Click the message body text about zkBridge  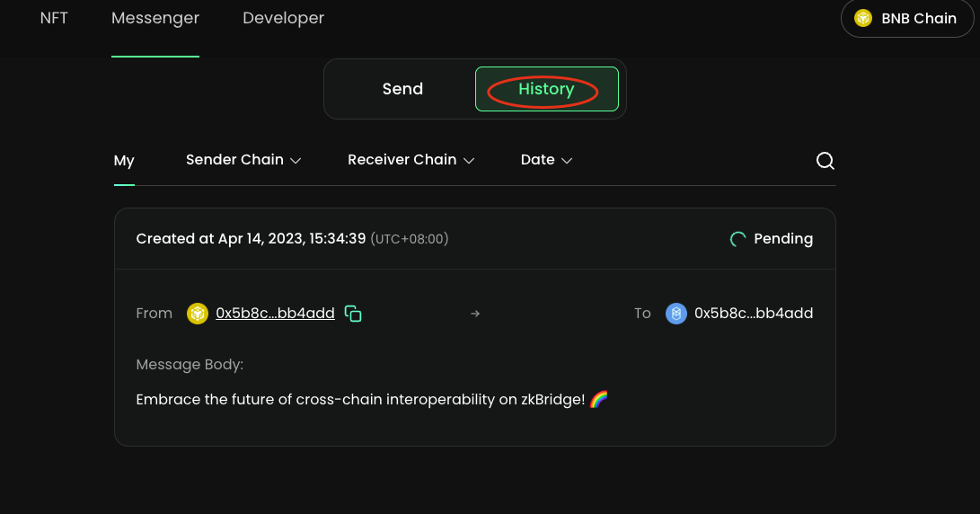click(x=359, y=399)
